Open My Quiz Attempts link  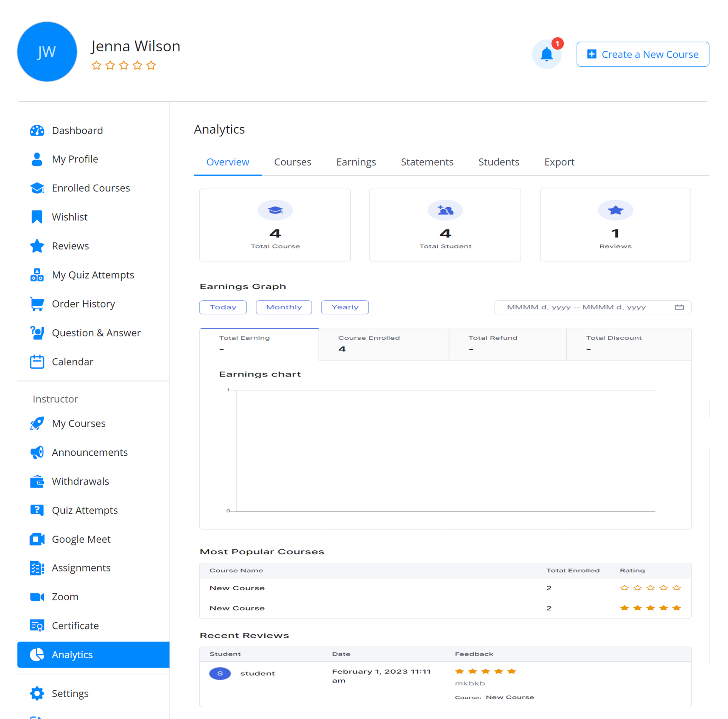pyautogui.click(x=93, y=275)
